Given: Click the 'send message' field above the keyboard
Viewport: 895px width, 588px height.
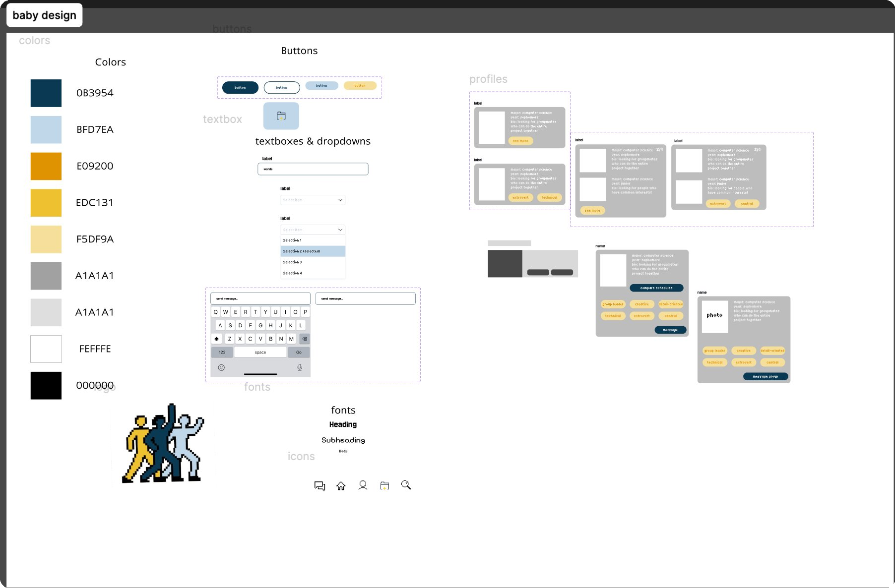Looking at the screenshot, I should 260,298.
